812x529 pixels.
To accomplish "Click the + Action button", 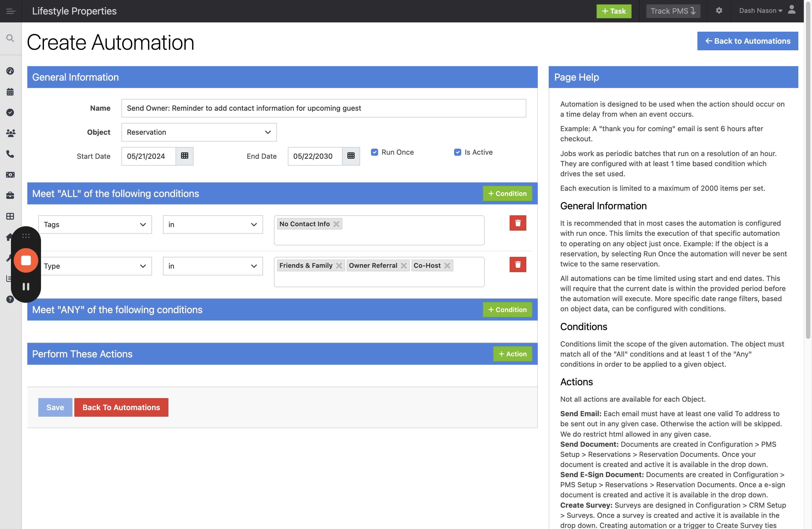I will [512, 354].
